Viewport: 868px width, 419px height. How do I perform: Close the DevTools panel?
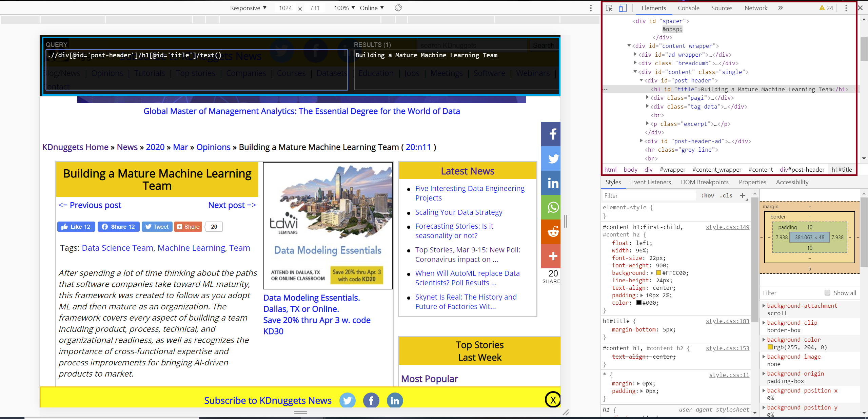(x=860, y=8)
